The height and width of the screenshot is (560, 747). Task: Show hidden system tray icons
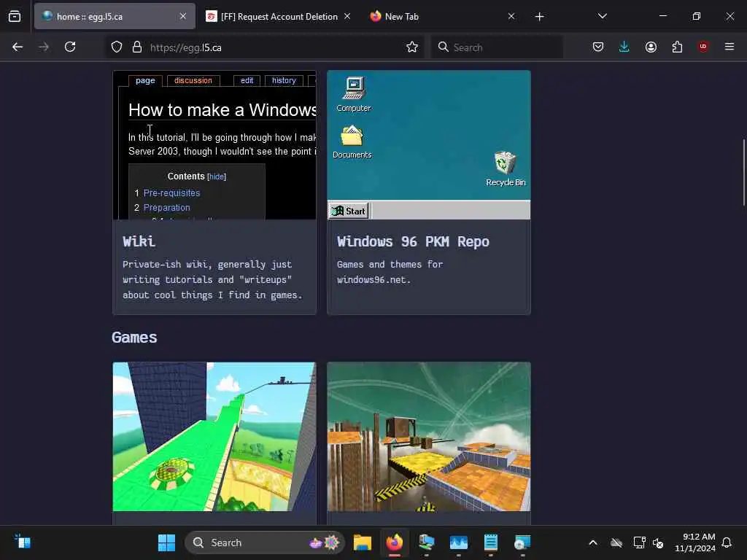coord(593,542)
